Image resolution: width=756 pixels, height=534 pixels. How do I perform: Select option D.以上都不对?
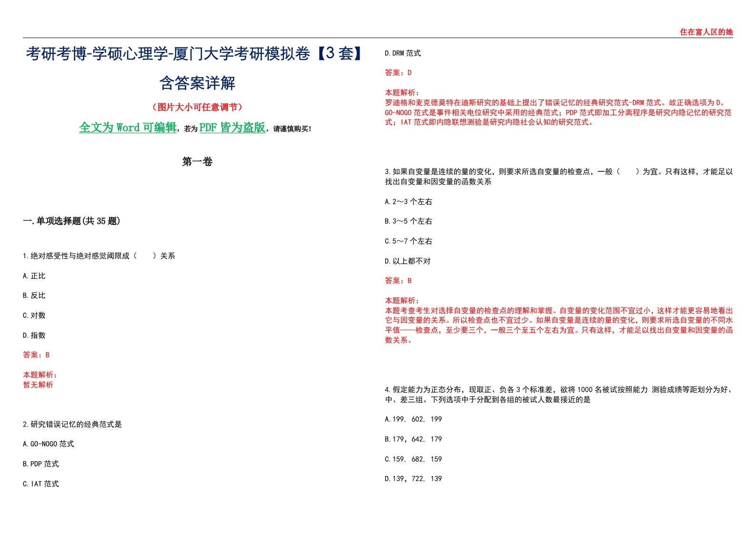click(x=408, y=261)
